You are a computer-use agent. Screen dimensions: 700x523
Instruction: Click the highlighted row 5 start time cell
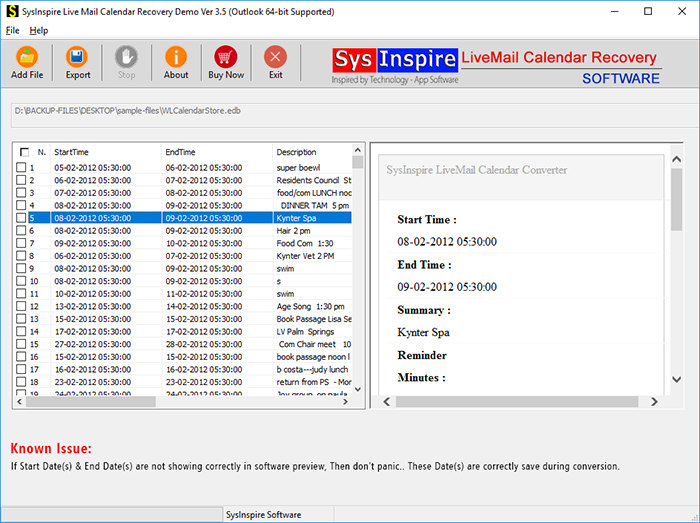point(106,218)
